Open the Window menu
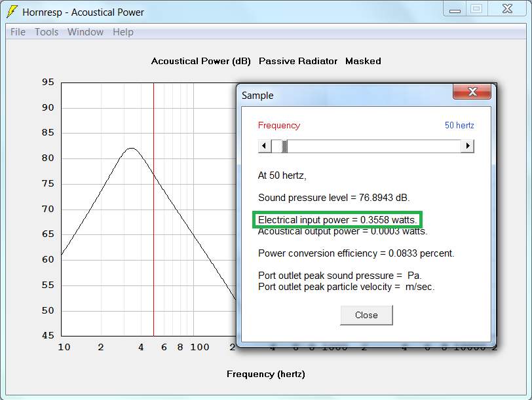Image resolution: width=532 pixels, height=400 pixels. tap(85, 32)
